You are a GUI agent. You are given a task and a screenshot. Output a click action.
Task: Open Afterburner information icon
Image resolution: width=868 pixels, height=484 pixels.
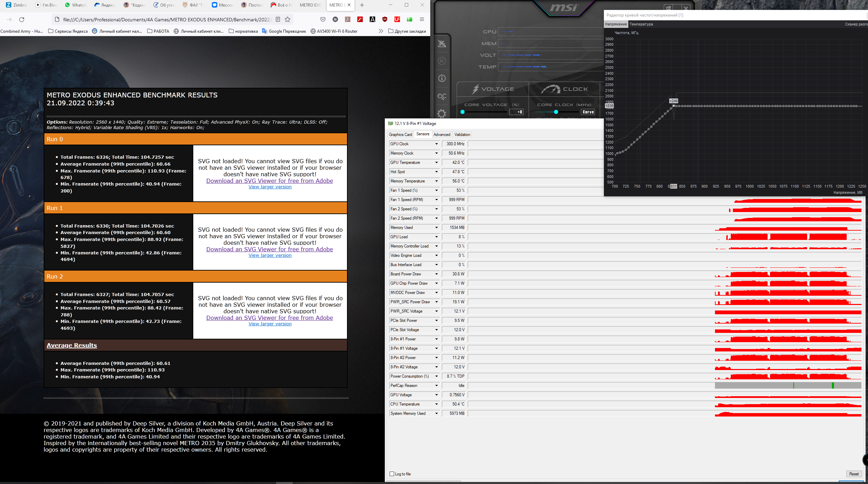(x=442, y=78)
